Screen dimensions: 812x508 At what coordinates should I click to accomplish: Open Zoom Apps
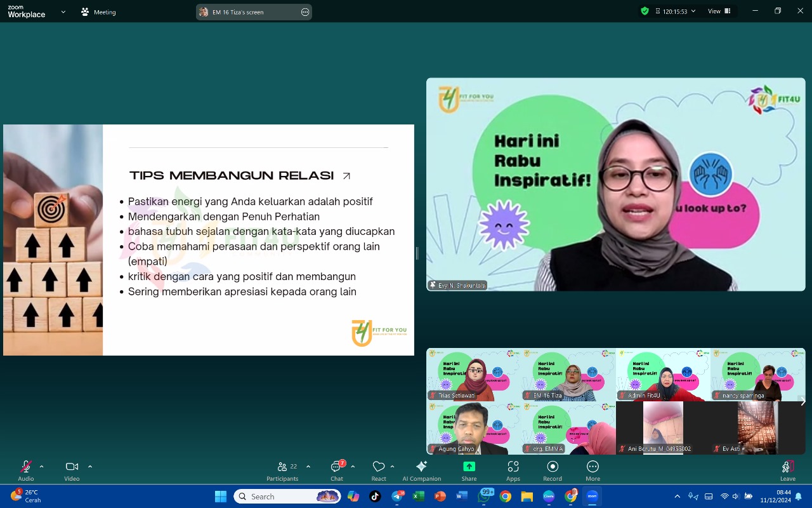coord(513,471)
